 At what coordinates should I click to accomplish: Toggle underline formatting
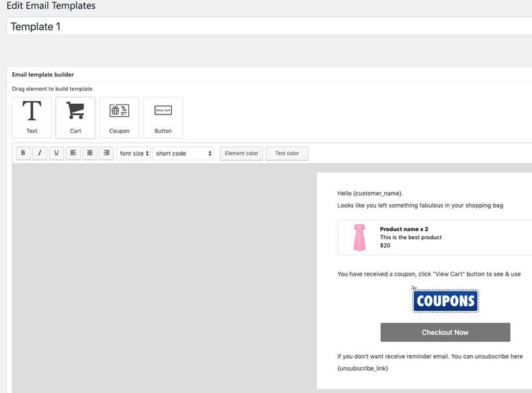click(57, 153)
